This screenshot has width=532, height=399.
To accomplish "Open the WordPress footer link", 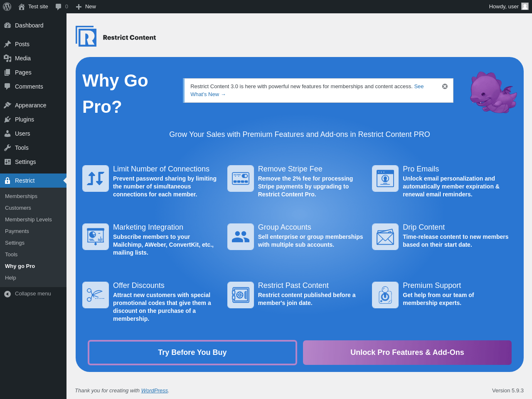I will (154, 390).
